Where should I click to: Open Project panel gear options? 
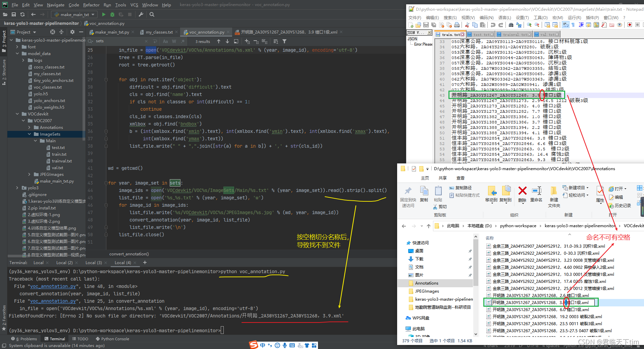[72, 32]
